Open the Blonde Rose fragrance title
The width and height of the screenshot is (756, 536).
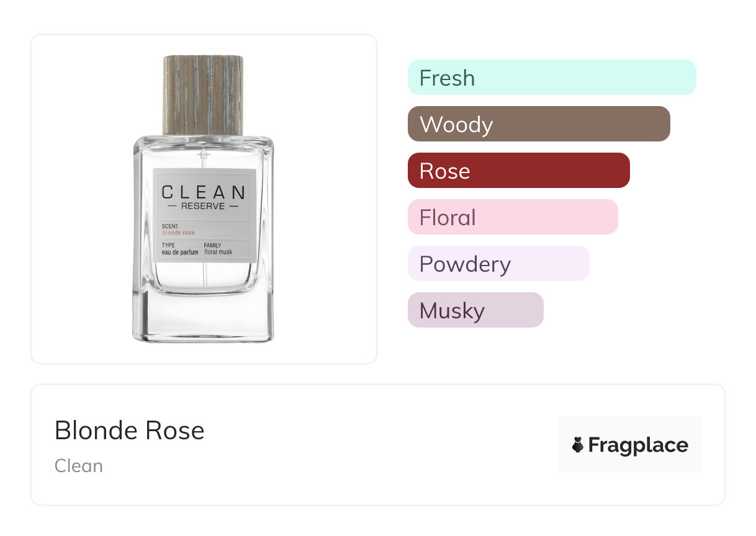[x=129, y=431]
